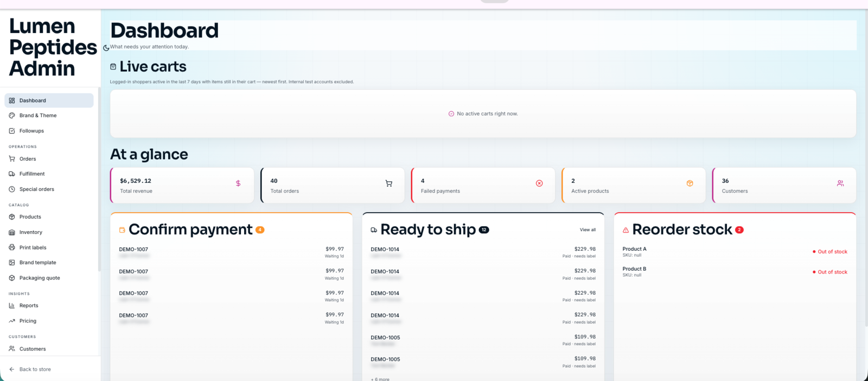Click the check-circle icon in No active carts
This screenshot has width=868, height=381.
click(451, 114)
